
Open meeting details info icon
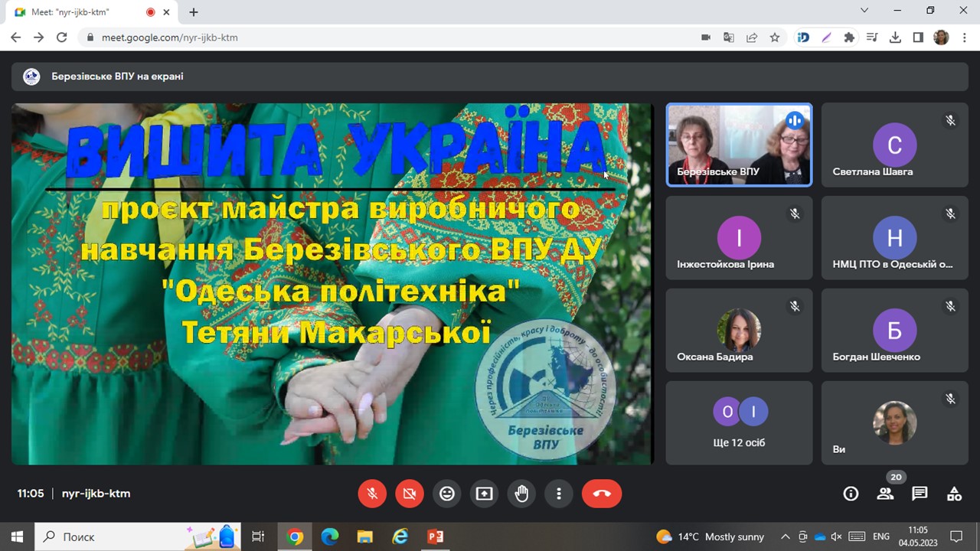(851, 494)
